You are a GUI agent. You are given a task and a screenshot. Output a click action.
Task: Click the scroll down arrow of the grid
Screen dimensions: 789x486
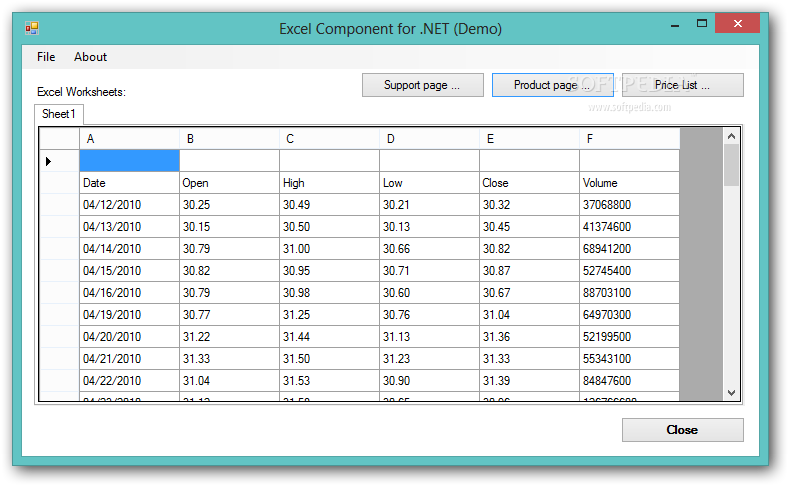[x=731, y=393]
